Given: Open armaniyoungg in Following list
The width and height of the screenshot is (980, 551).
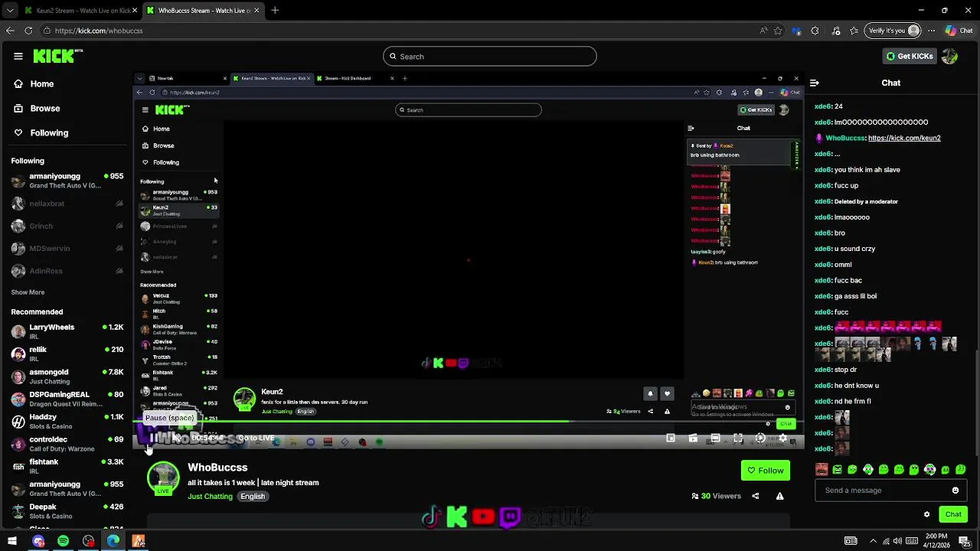Looking at the screenshot, I should click(x=67, y=181).
